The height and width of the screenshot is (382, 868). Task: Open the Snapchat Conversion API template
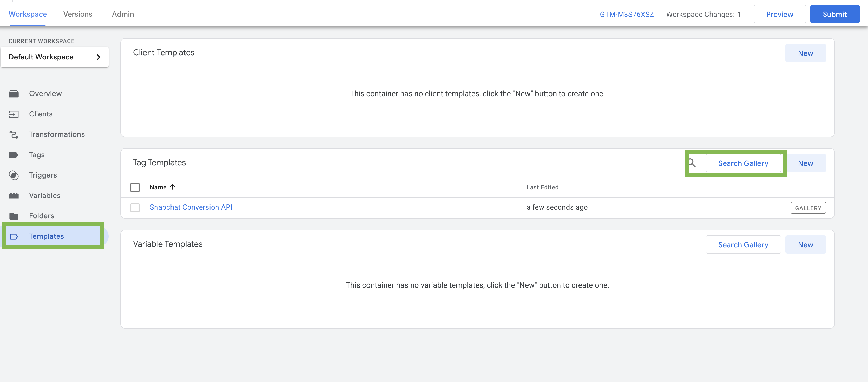[x=191, y=207]
